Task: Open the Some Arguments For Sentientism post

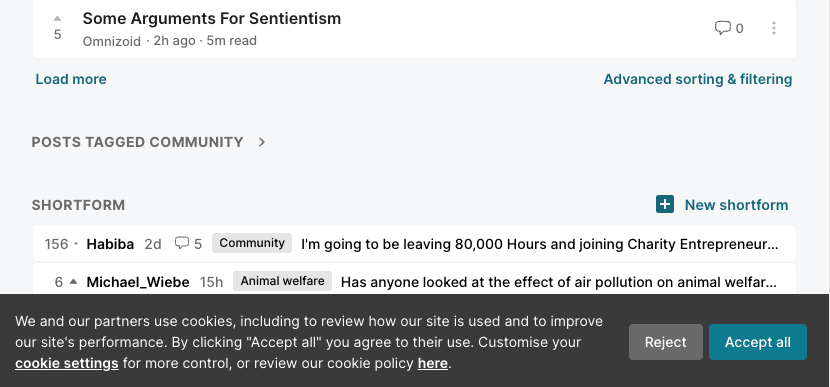Action: tap(212, 19)
